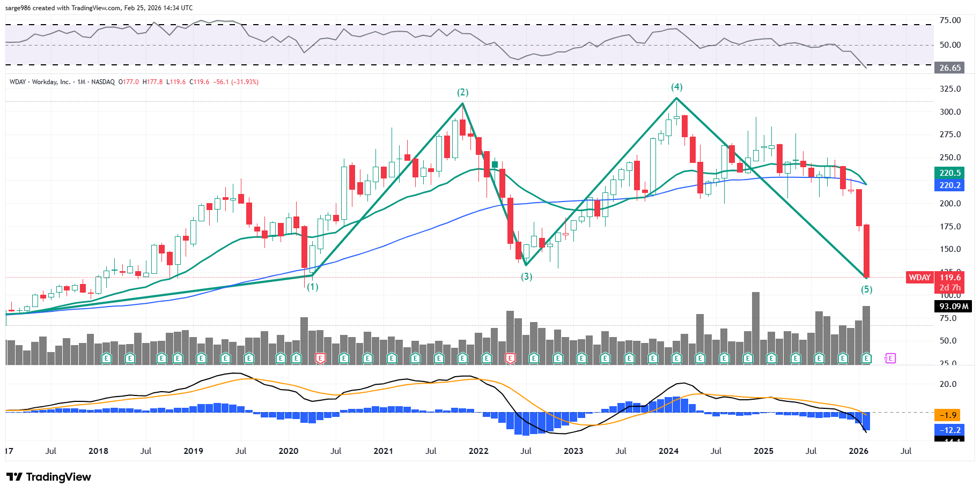Screen dimensions: 980x493
Task: Select the Elliott wave label (2)
Action: (x=462, y=92)
